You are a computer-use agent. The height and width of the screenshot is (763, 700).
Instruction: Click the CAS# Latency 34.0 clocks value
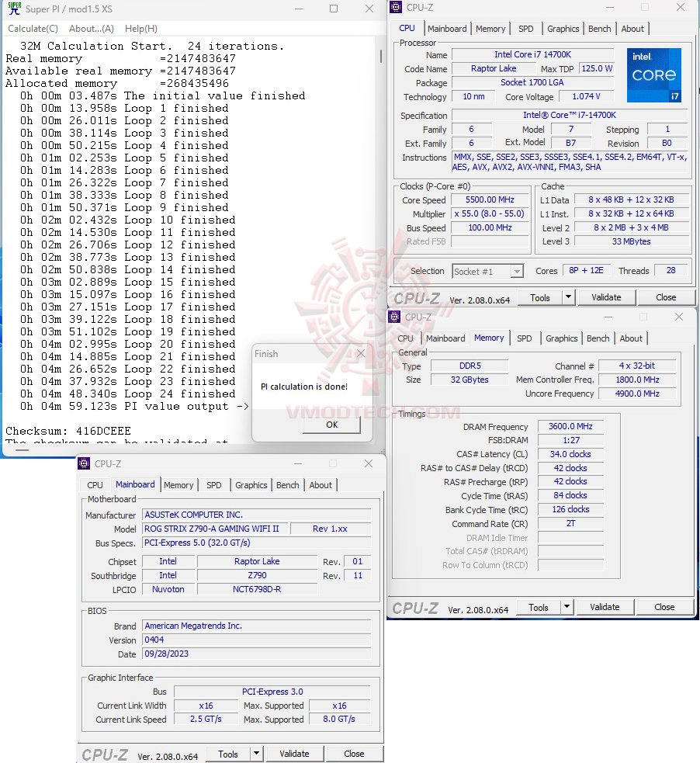[x=570, y=454]
